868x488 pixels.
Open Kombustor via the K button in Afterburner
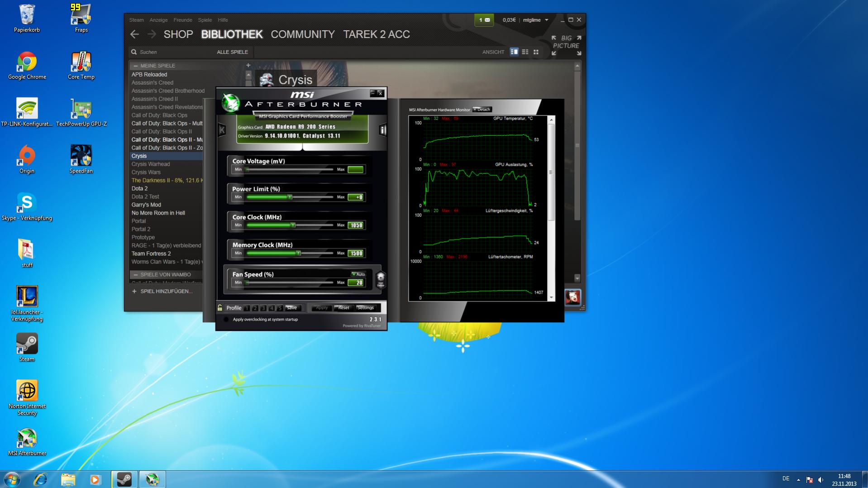click(222, 130)
